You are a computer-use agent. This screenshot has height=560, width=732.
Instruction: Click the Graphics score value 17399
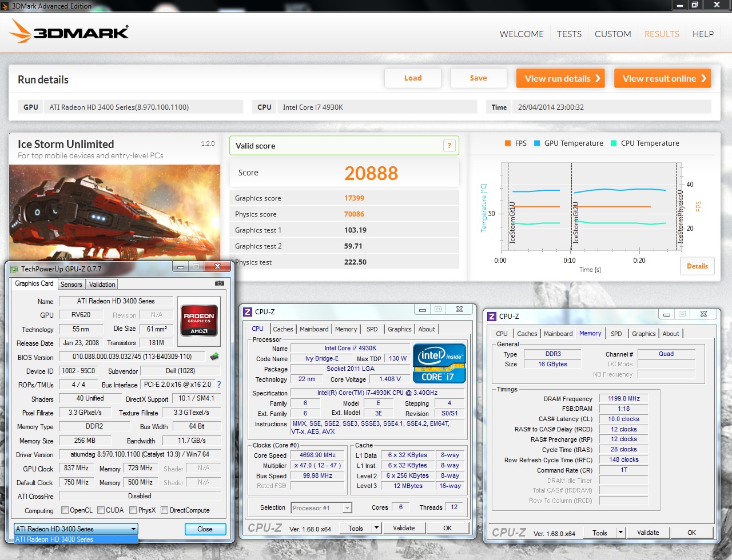tap(354, 198)
